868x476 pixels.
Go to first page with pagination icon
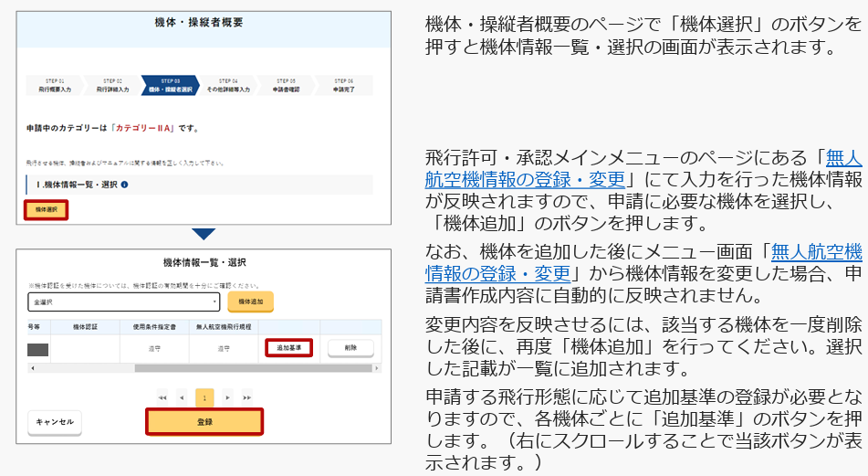(162, 397)
